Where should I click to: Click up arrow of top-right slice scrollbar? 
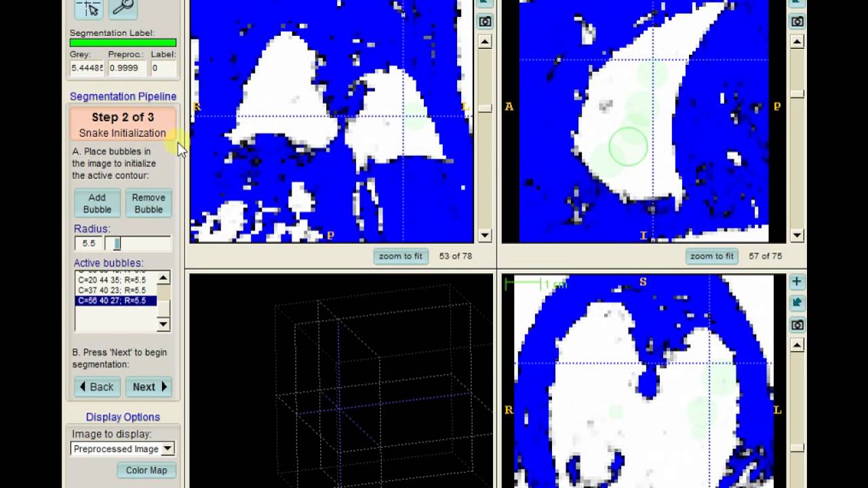coord(797,42)
